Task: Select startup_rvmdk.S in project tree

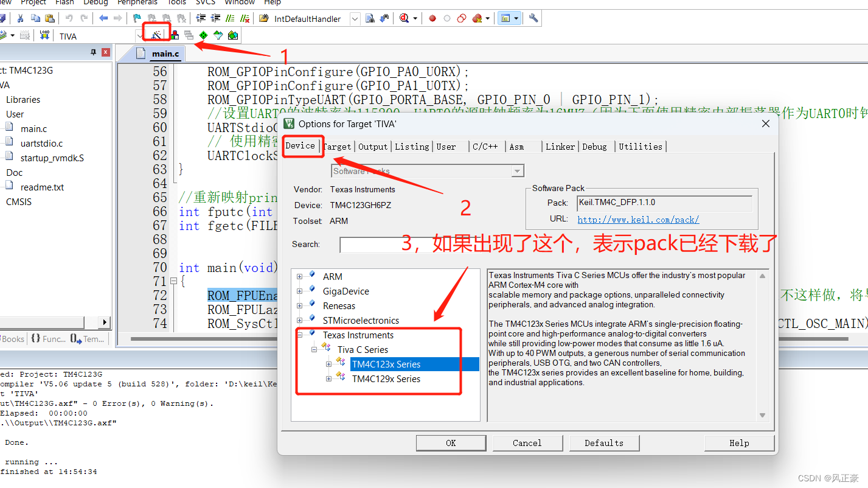Action: pyautogui.click(x=52, y=158)
